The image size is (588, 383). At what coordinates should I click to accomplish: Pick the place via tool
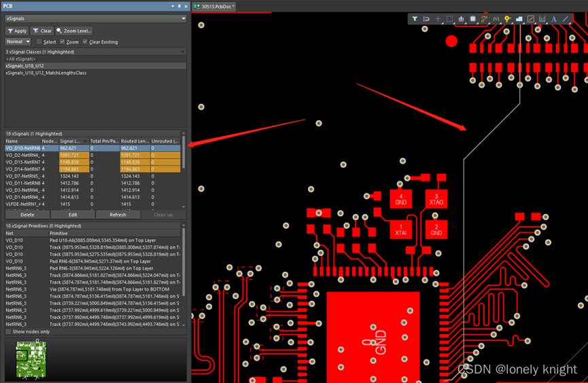pos(507,19)
